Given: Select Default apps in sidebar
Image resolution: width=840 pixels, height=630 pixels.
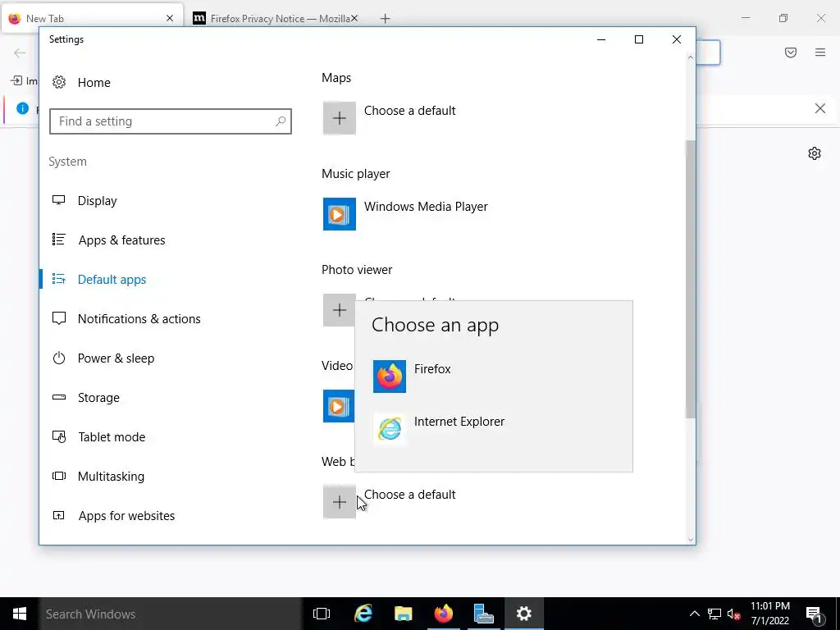Looking at the screenshot, I should click(x=98, y=279).
